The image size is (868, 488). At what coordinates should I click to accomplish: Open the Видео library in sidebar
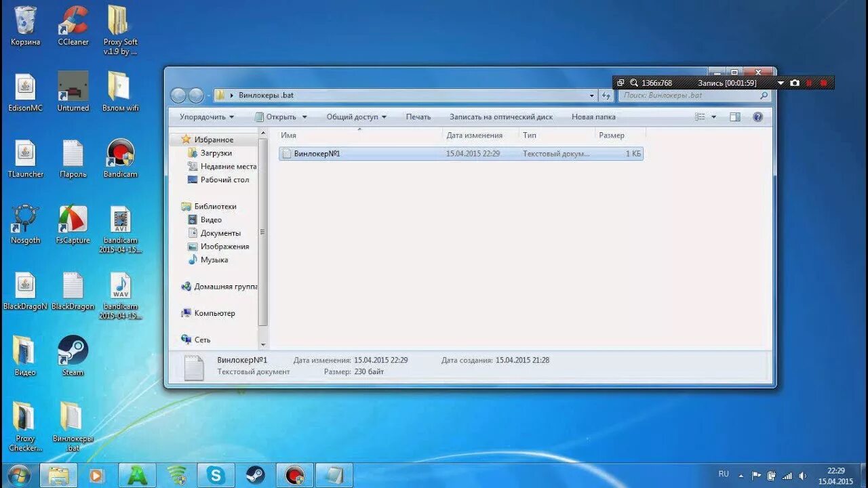[x=205, y=220]
